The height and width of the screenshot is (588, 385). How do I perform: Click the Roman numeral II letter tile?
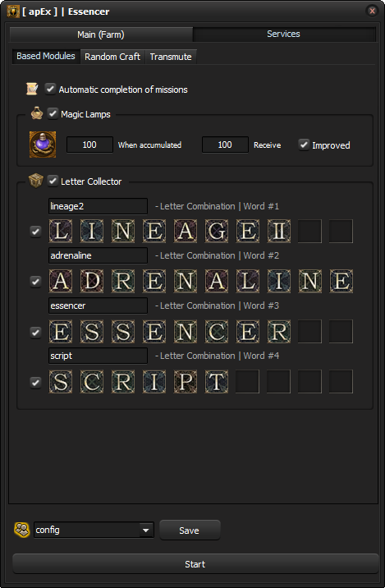pos(278,231)
